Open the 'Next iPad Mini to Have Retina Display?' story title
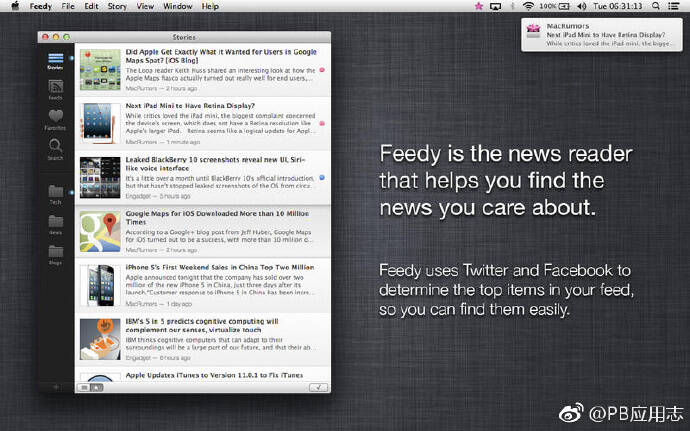 click(x=190, y=106)
